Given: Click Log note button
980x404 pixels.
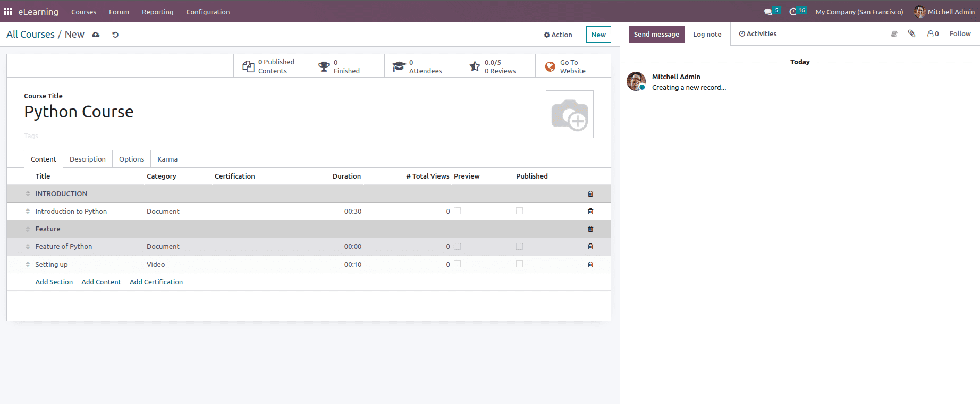Looking at the screenshot, I should click(707, 34).
